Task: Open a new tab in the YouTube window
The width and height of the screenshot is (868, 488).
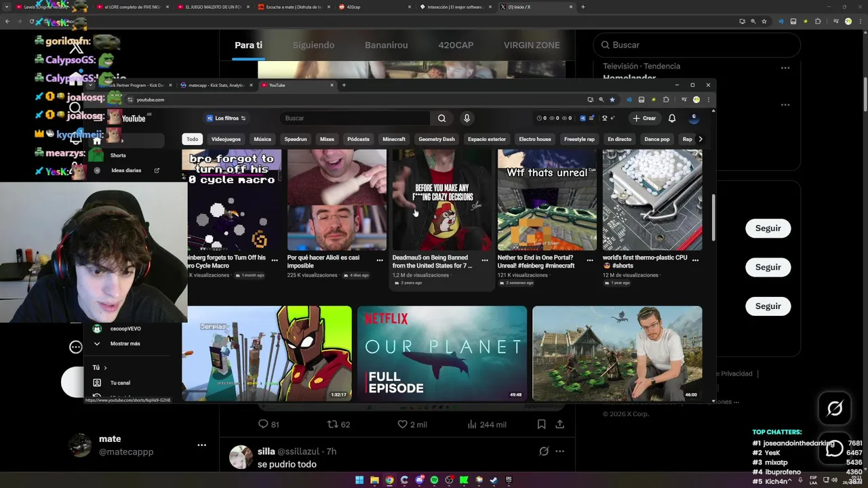Action: (344, 85)
